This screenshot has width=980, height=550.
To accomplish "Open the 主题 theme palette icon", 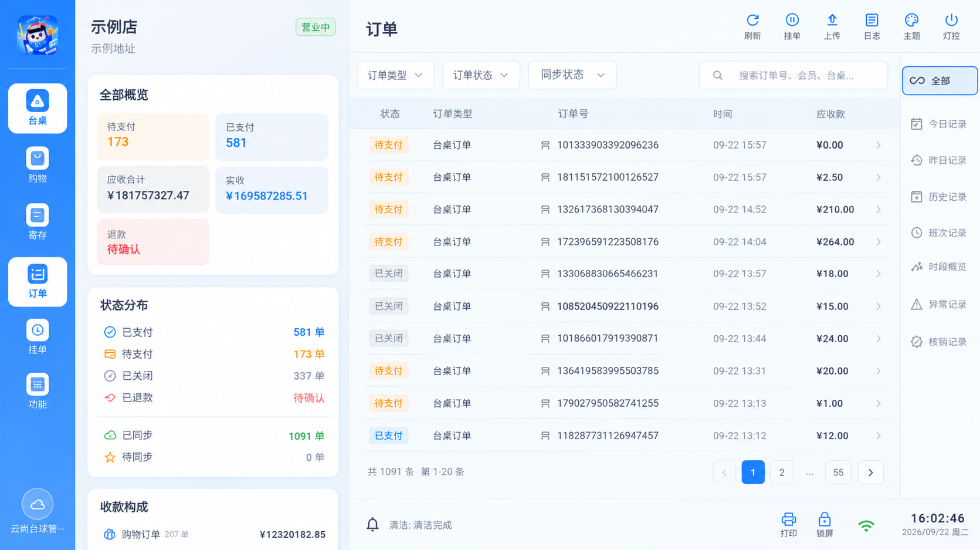I will [911, 27].
